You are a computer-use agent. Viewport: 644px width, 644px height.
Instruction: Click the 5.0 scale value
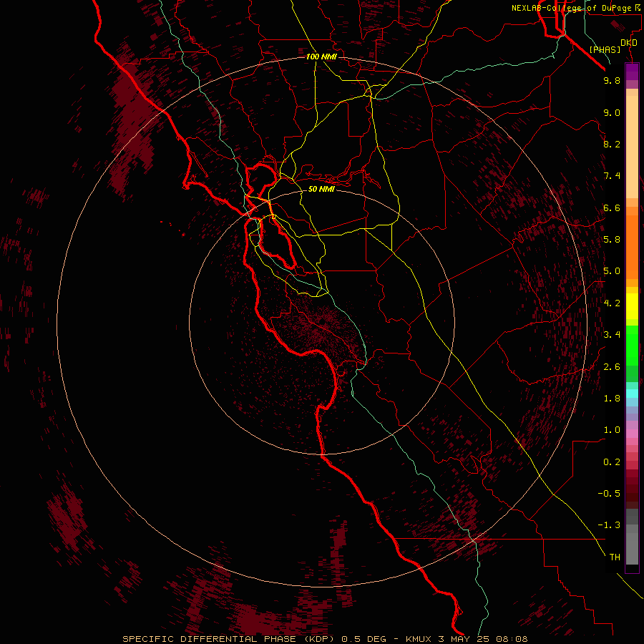pyautogui.click(x=612, y=271)
